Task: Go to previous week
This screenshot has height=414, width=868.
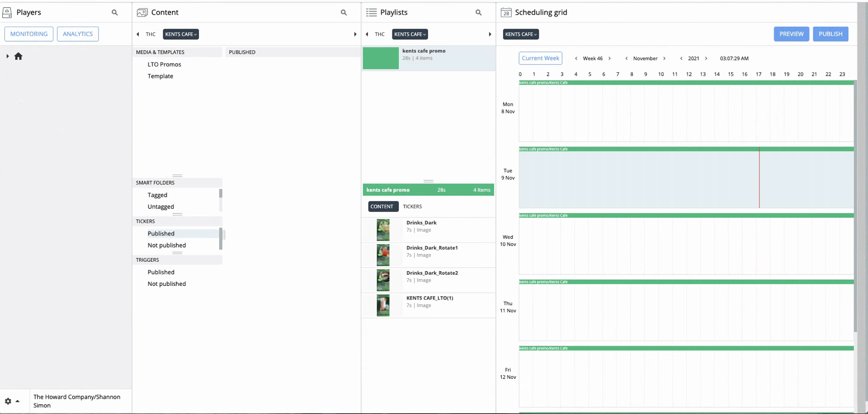Action: pos(576,59)
